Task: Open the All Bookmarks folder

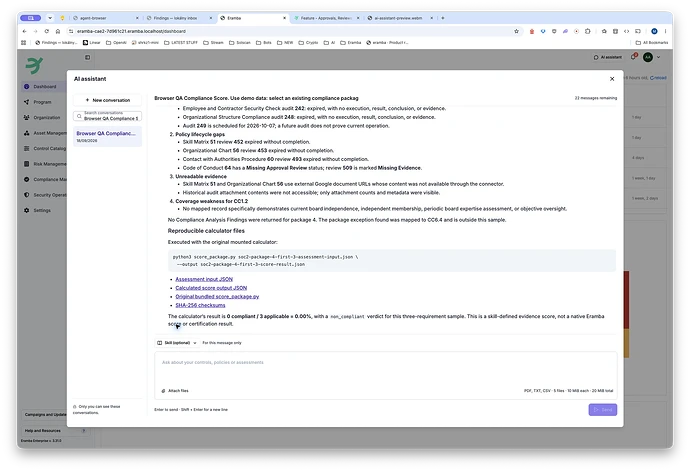Action: pyautogui.click(x=652, y=43)
